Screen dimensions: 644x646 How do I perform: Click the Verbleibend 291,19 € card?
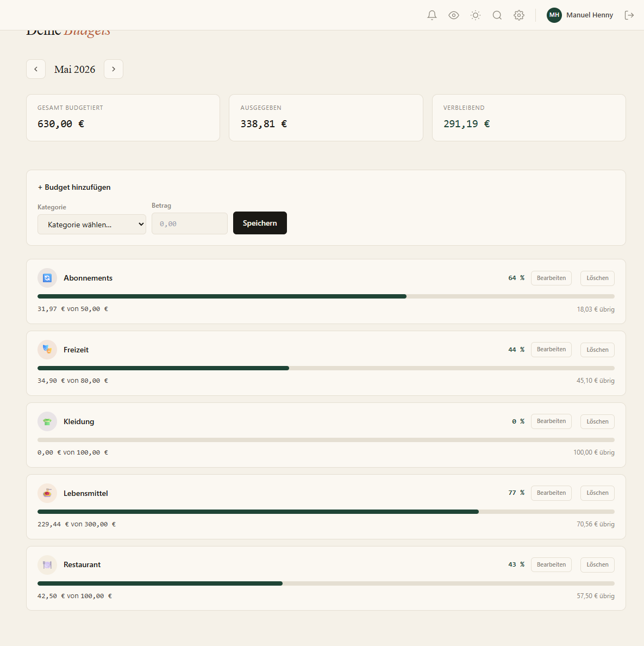click(x=529, y=118)
